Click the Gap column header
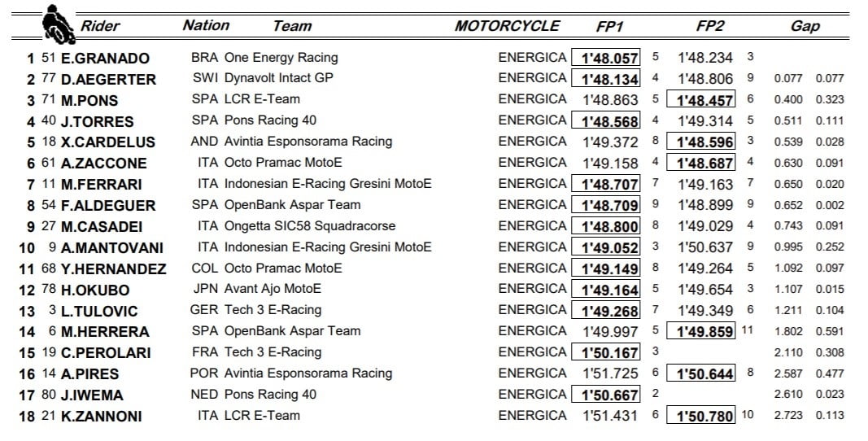 (805, 26)
